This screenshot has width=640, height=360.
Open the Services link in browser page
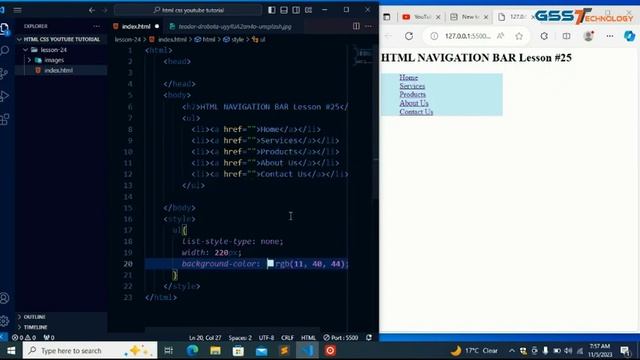pyautogui.click(x=412, y=86)
